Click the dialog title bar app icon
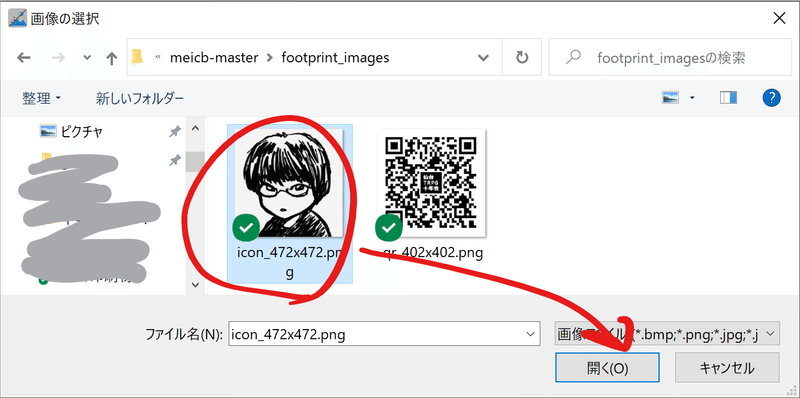 [x=18, y=18]
